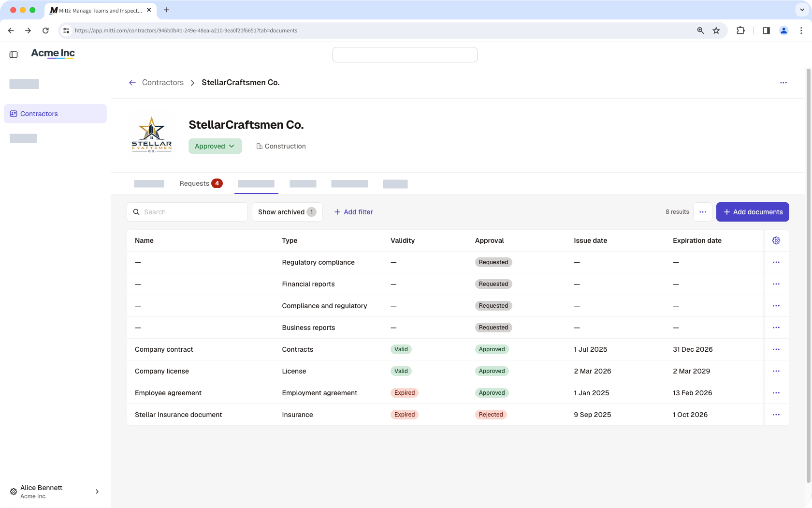The height and width of the screenshot is (508, 812).
Task: Open row actions for Company contract
Action: click(x=776, y=349)
